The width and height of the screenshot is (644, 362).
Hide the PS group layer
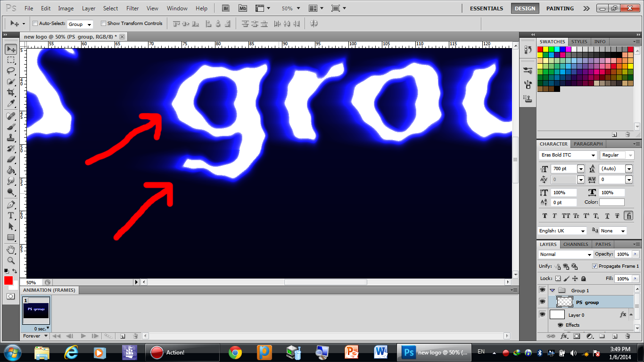(542, 302)
